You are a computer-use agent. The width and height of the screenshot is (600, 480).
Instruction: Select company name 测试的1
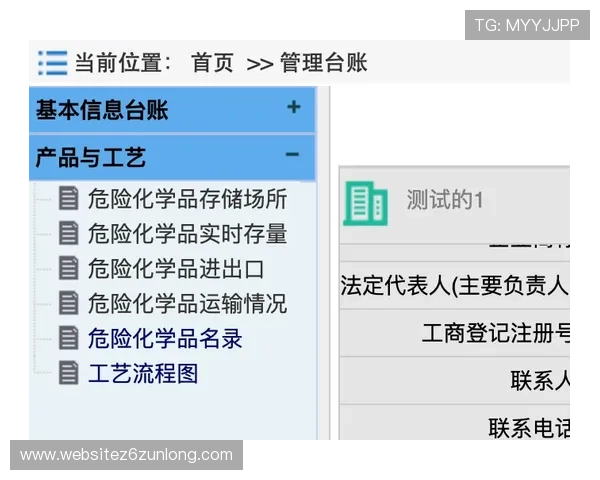(x=445, y=199)
